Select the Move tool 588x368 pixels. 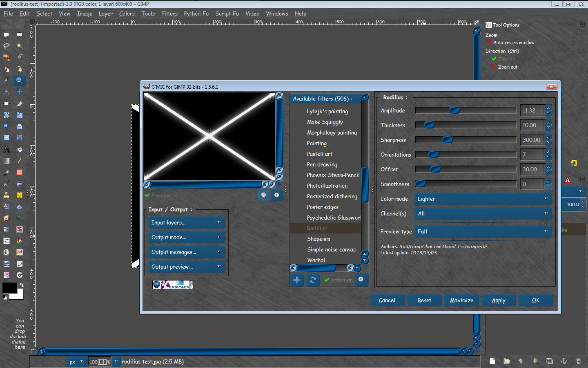pos(20,92)
